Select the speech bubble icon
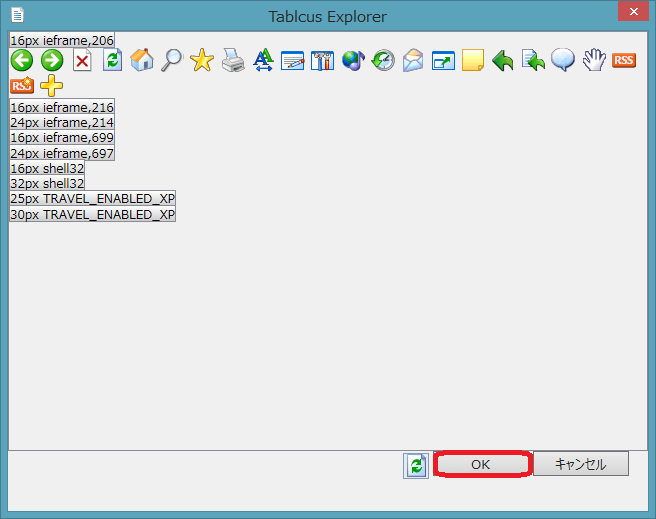Image resolution: width=656 pixels, height=519 pixels. pyautogui.click(x=563, y=61)
